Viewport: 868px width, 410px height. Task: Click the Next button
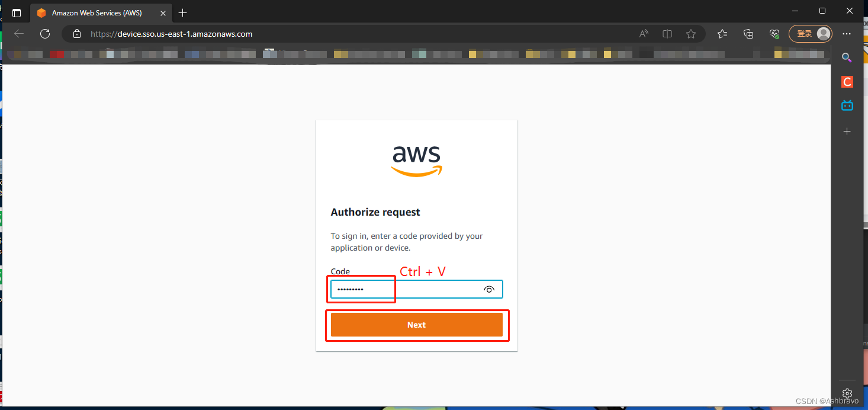(x=416, y=325)
